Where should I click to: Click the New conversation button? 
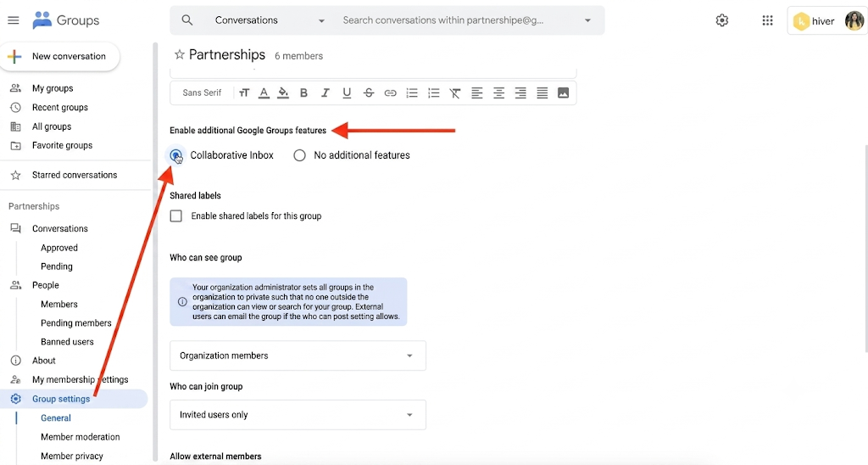[x=60, y=57]
